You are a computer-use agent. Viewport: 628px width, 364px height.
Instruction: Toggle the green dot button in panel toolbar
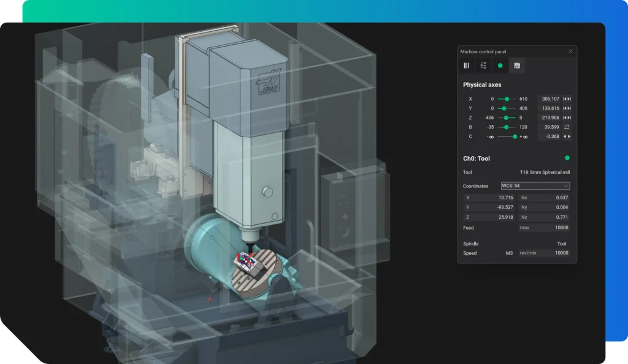click(x=500, y=66)
